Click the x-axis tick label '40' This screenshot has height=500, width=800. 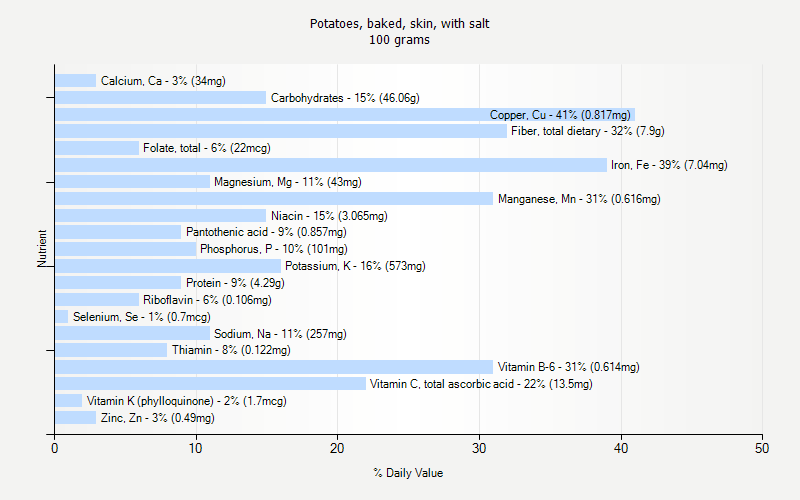point(621,448)
